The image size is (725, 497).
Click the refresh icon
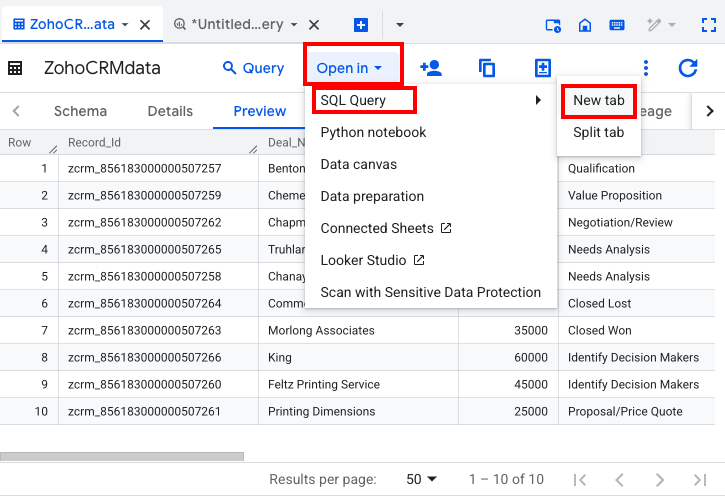pos(688,68)
